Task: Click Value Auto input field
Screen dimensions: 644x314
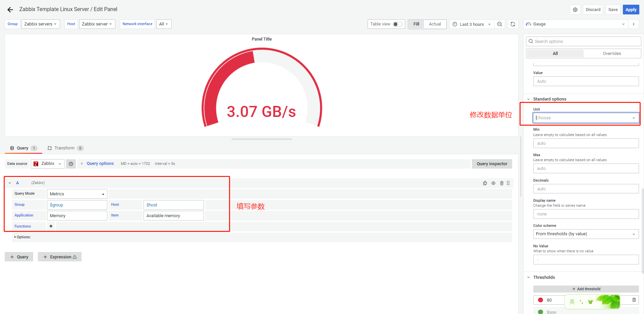Action: pos(586,81)
